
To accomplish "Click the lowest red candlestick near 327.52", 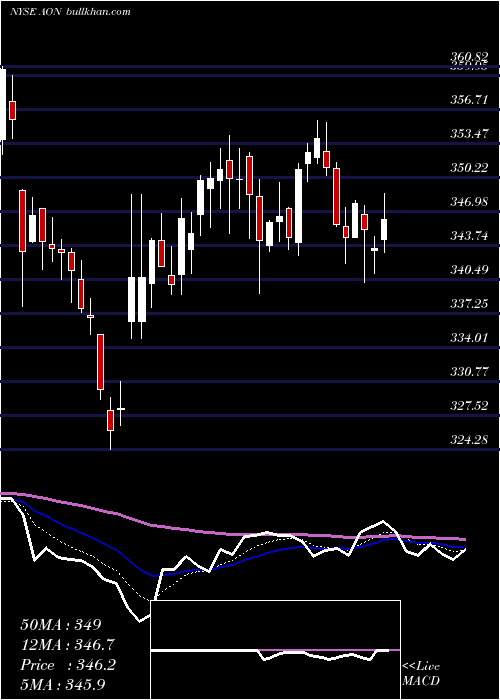I will tap(110, 421).
